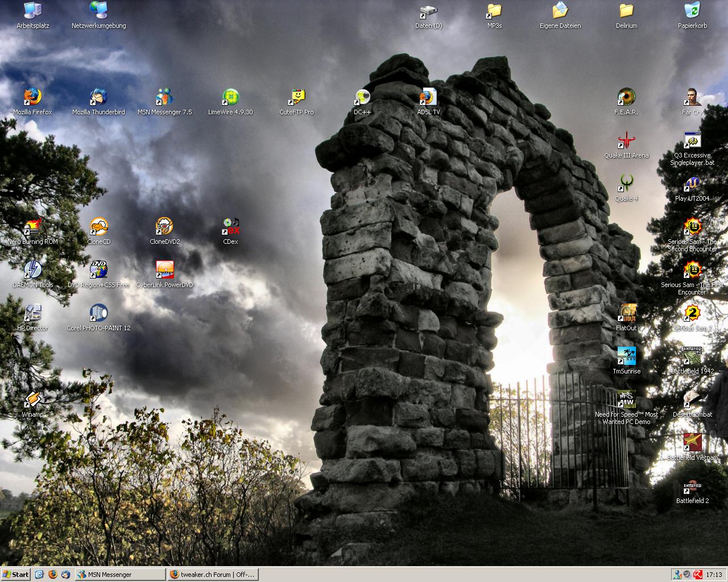Open the Windows Start menu
The width and height of the screenshot is (728, 582).
point(16,575)
